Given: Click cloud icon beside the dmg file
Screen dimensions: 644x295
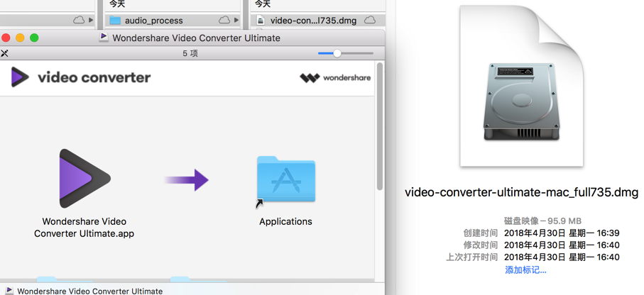Looking at the screenshot, I should pyautogui.click(x=370, y=20).
